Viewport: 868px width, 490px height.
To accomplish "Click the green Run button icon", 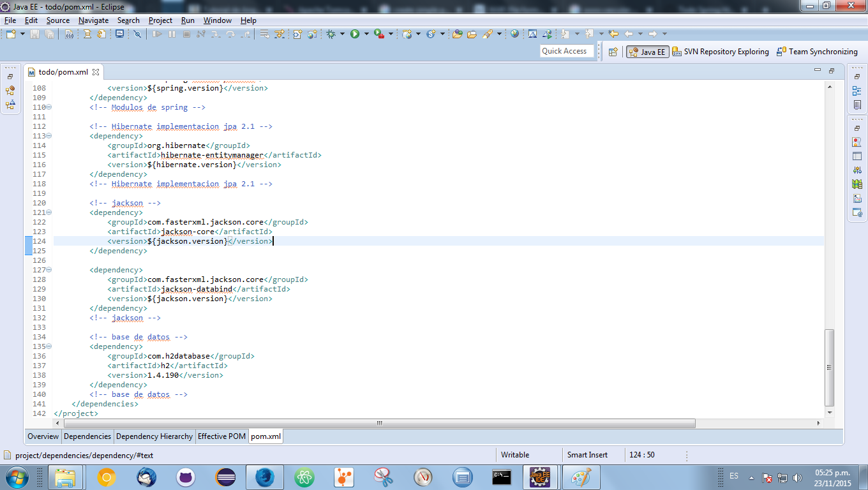I will point(355,34).
